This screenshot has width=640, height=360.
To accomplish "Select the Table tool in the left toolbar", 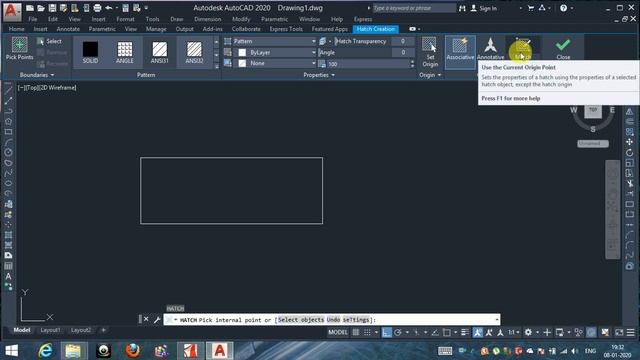I will (x=8, y=266).
